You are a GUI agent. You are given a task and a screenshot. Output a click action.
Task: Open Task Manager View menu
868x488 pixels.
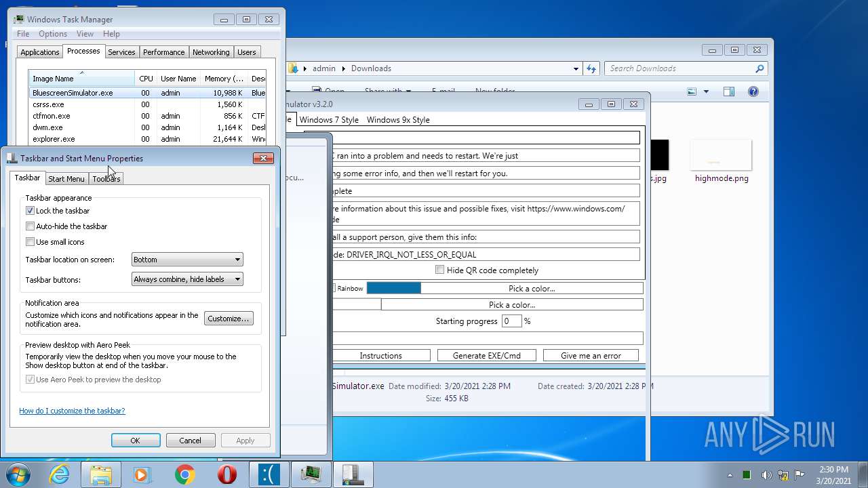[85, 34]
